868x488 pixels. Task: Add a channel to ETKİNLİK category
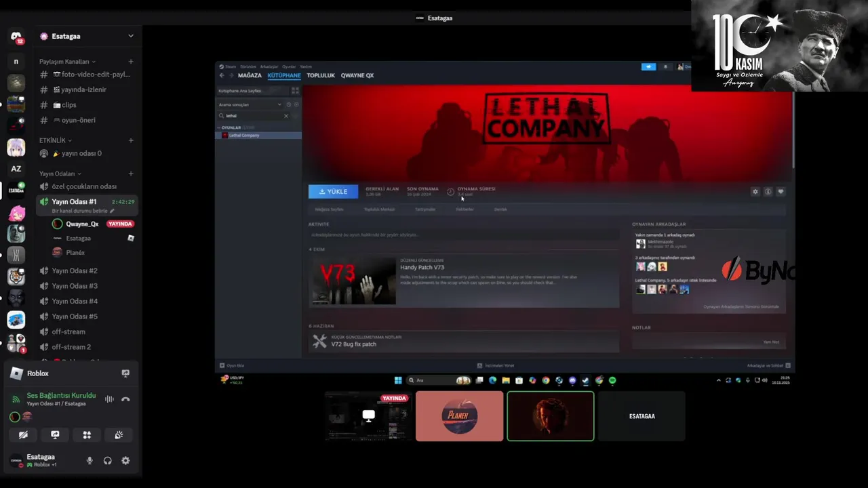coord(131,140)
